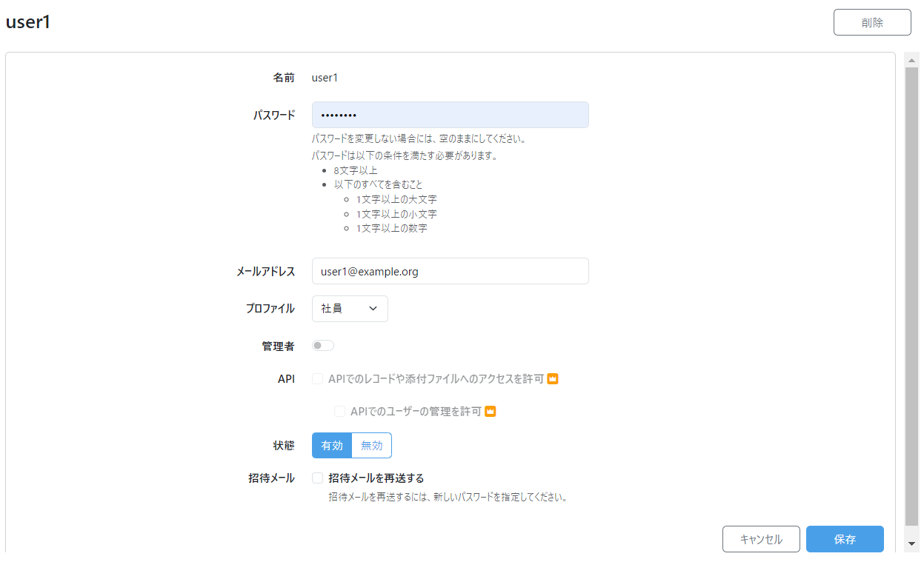
Task: Click hint 招待メールを再送するには、新しいパスワードを指定してください
Action: point(448,498)
